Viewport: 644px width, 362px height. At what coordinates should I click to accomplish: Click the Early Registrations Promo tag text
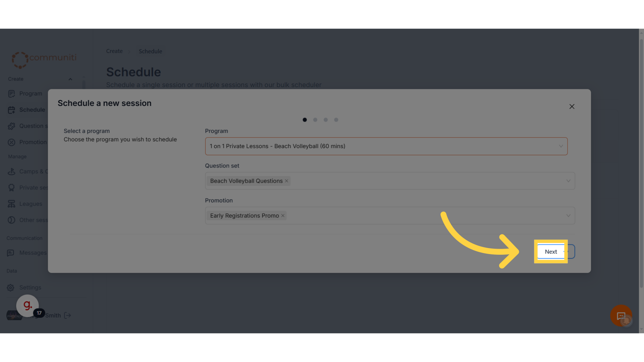click(x=245, y=216)
